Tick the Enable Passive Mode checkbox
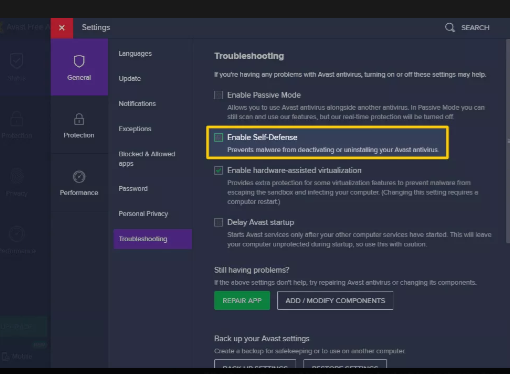The height and width of the screenshot is (374, 510). tap(218, 95)
